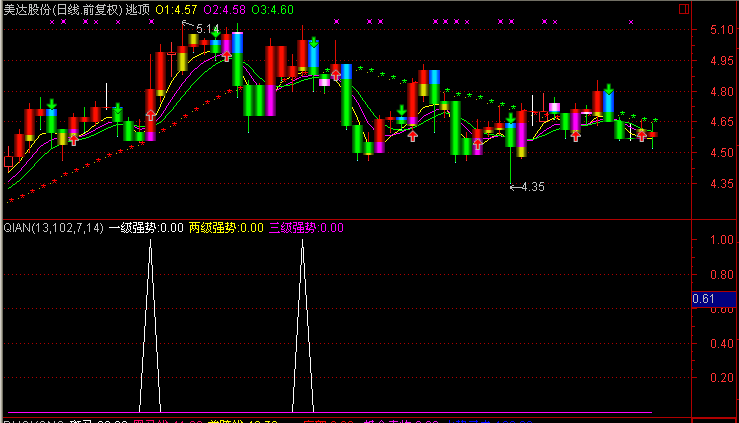Open the QIAN(13,102,7,14) indicator parameters
This screenshot has width=739, height=423.
click(x=52, y=227)
